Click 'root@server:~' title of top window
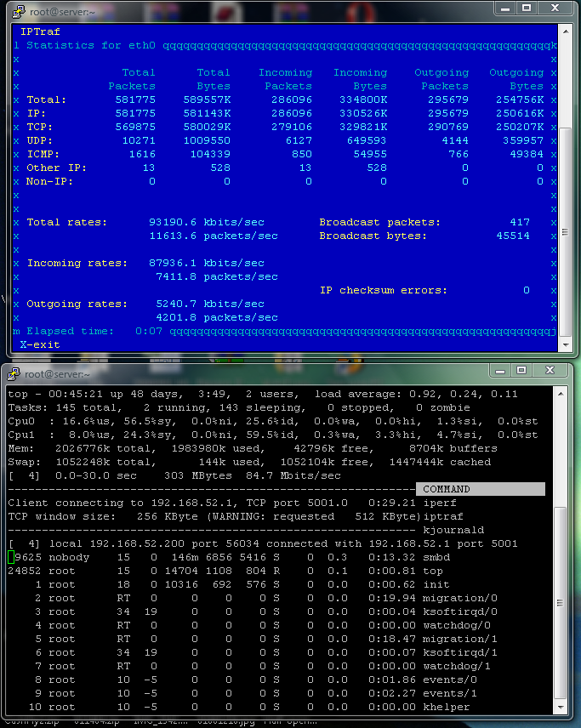Viewport: 581px width, 728px height. [x=57, y=373]
